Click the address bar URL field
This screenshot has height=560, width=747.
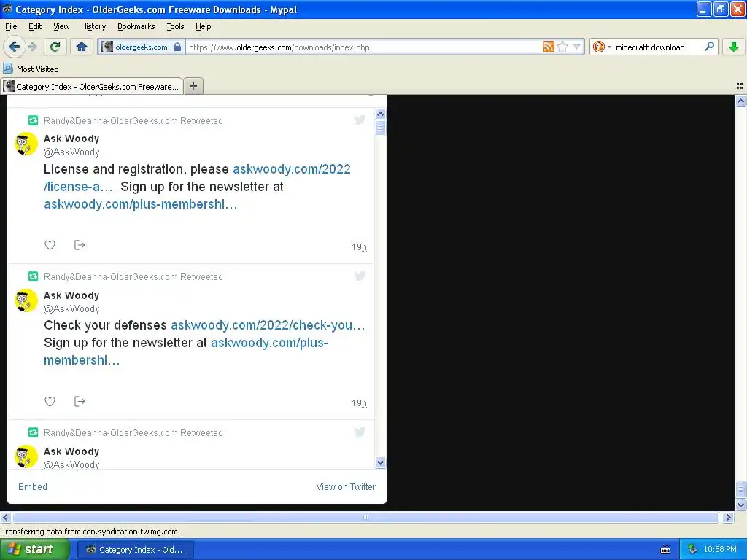(x=365, y=47)
